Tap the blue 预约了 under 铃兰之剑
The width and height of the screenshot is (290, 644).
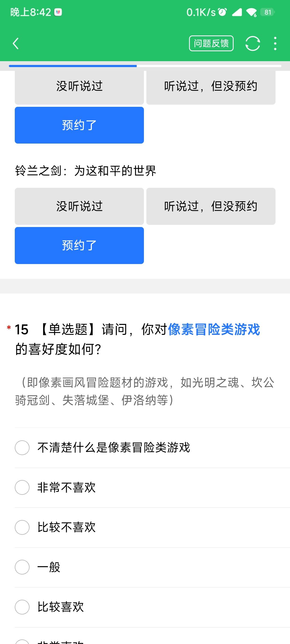[x=79, y=246]
